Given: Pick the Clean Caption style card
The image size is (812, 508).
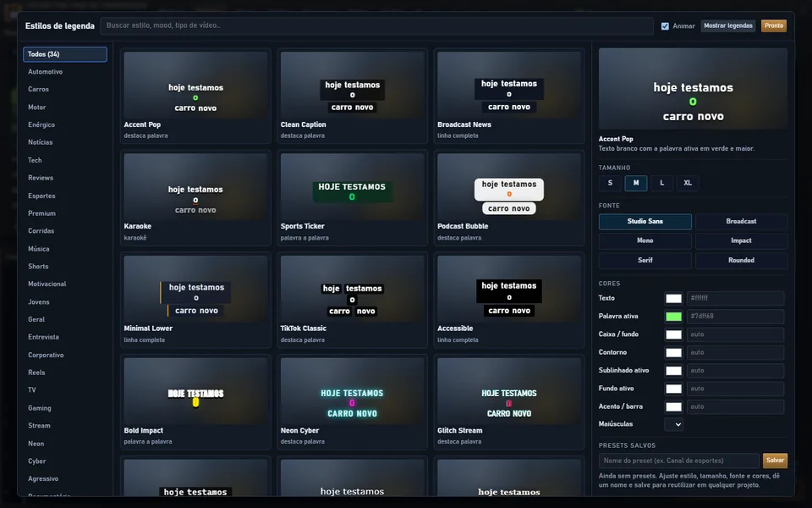Looking at the screenshot, I should click(352, 96).
